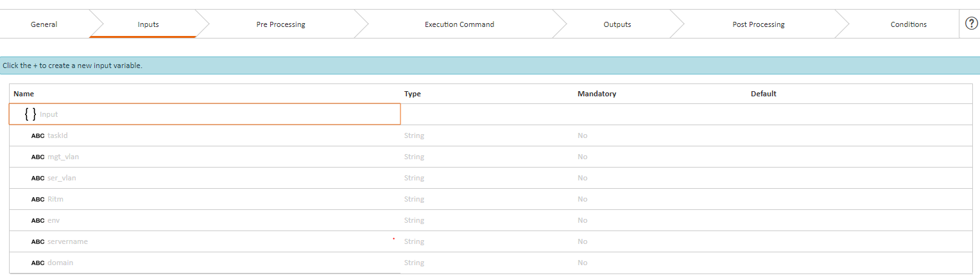
Task: Click the ABC icon beside domain
Action: click(x=38, y=263)
